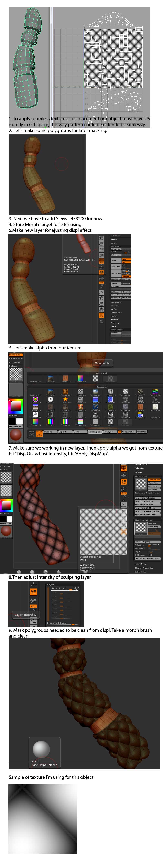The height and width of the screenshot is (868, 163).
Task: Toggle the Transp transparency icon
Action: [101, 321]
